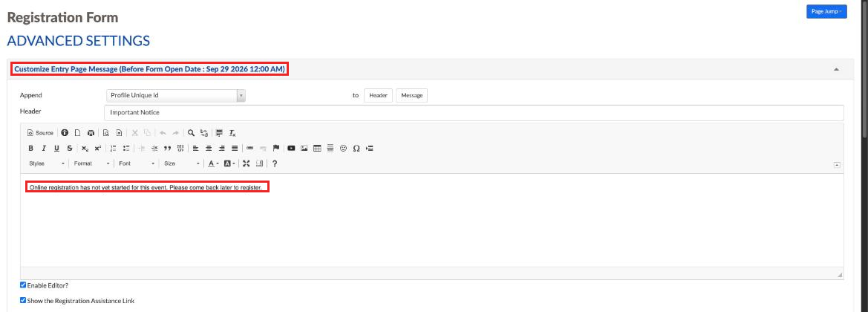Screen dimensions: 868x312
Task: Maximize the editor
Action: tap(247, 163)
